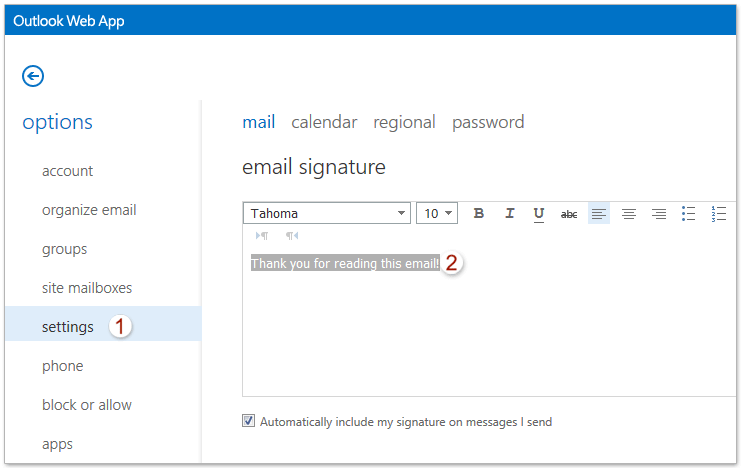Set left-to-right text direction
Viewport: 741px width, 468px height.
click(262, 236)
